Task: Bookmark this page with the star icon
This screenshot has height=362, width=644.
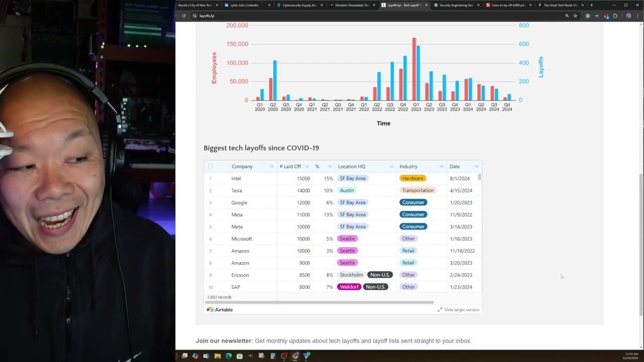Action: tap(575, 16)
